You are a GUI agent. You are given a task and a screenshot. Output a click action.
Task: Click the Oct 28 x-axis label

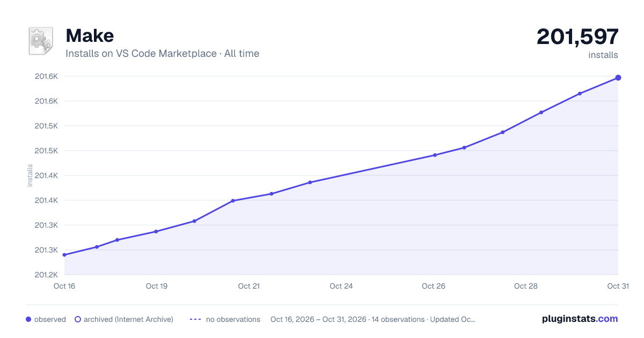point(526,286)
